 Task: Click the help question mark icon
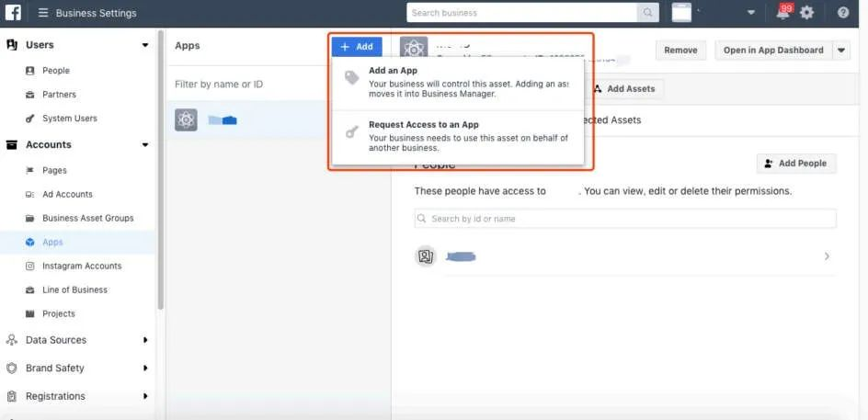(x=843, y=12)
